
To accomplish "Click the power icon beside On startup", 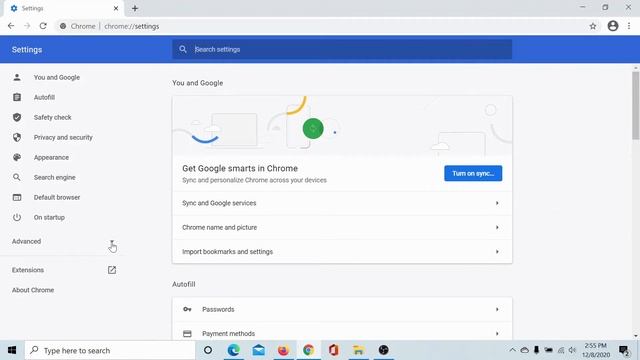I will pos(17,217).
